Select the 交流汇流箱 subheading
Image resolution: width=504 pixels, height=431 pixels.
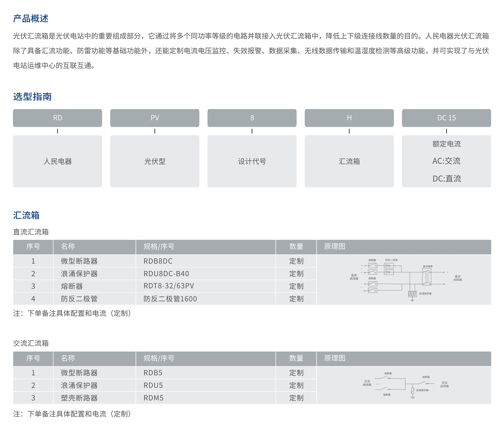tap(31, 343)
